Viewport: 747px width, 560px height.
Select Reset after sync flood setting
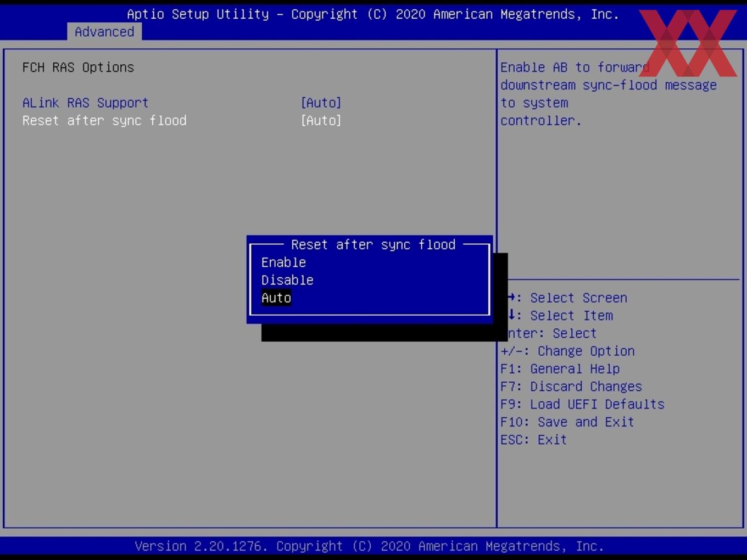104,120
